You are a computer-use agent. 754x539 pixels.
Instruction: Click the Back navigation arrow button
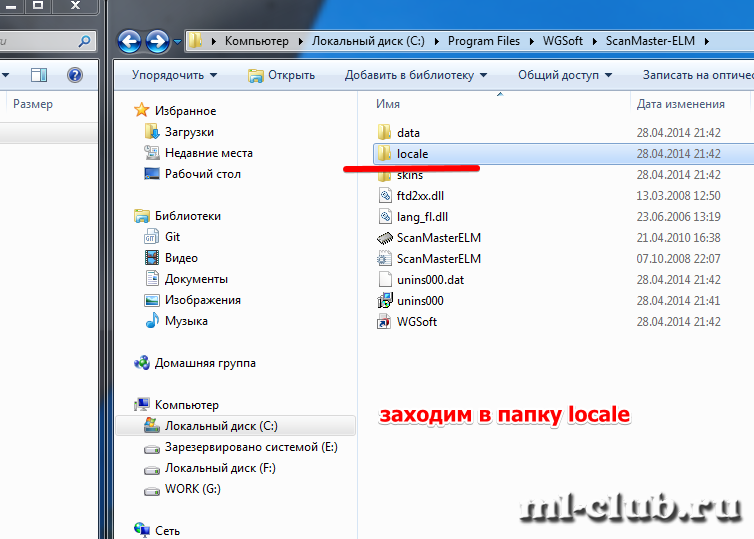(x=130, y=41)
